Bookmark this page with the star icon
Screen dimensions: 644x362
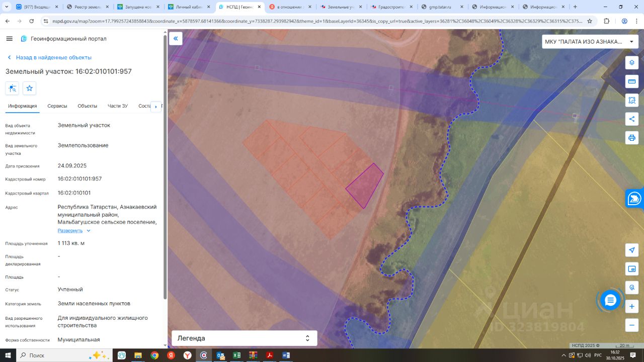(x=590, y=21)
